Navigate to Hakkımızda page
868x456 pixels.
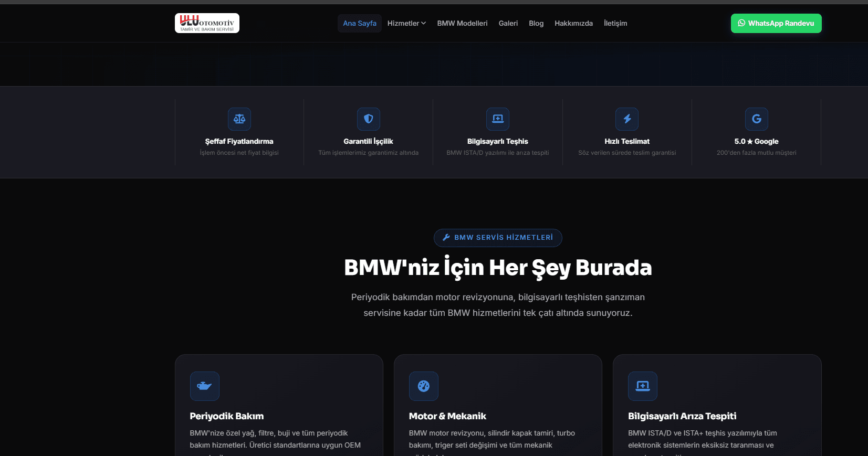tap(573, 23)
